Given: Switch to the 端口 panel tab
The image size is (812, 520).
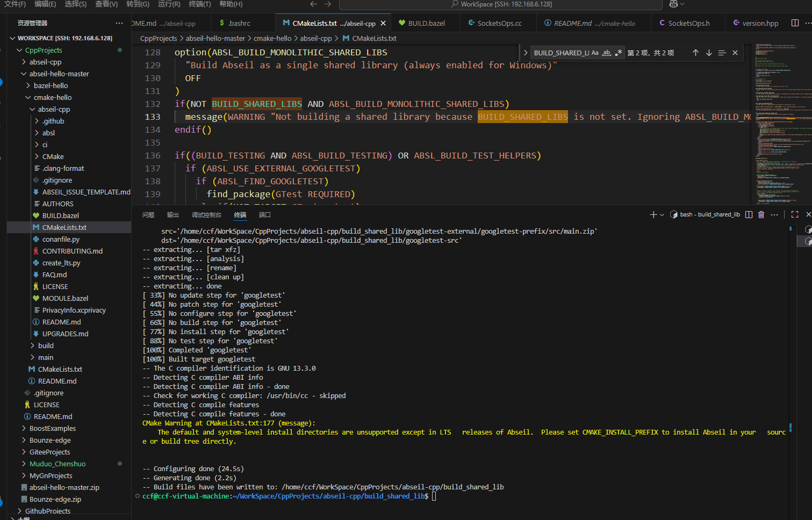Looking at the screenshot, I should (264, 215).
